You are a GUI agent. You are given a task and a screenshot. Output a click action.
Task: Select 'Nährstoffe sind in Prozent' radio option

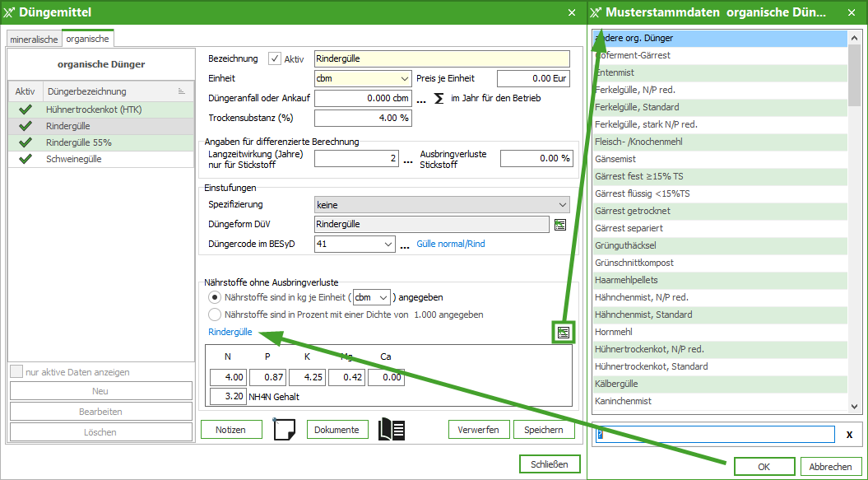(215, 315)
